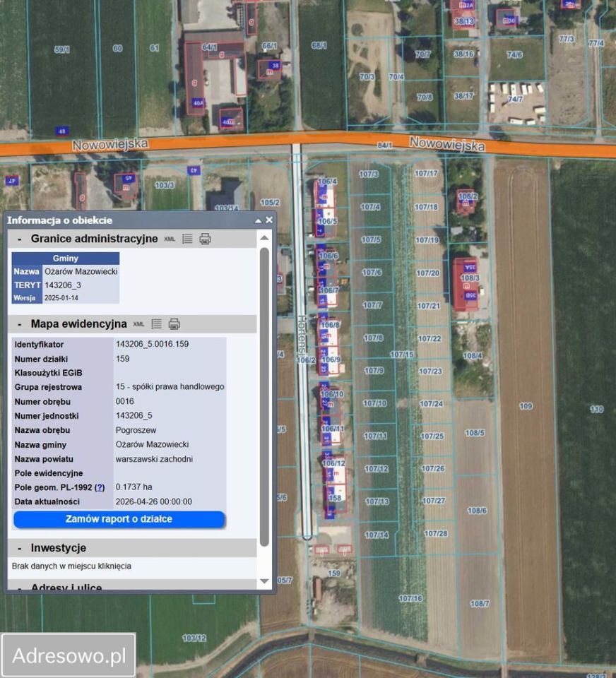Viewport: 616px width, 678px height.
Task: Click parcel 64/1 on the map
Action: tap(209, 47)
